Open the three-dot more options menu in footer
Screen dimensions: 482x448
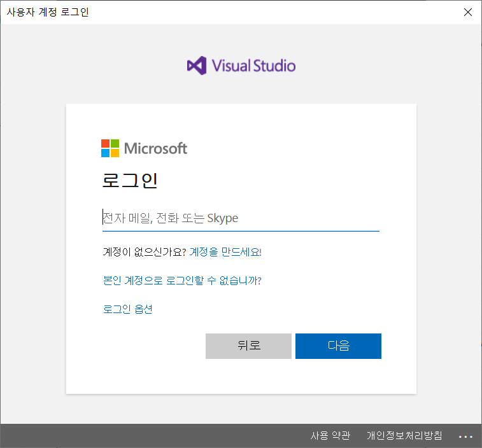[465, 437]
